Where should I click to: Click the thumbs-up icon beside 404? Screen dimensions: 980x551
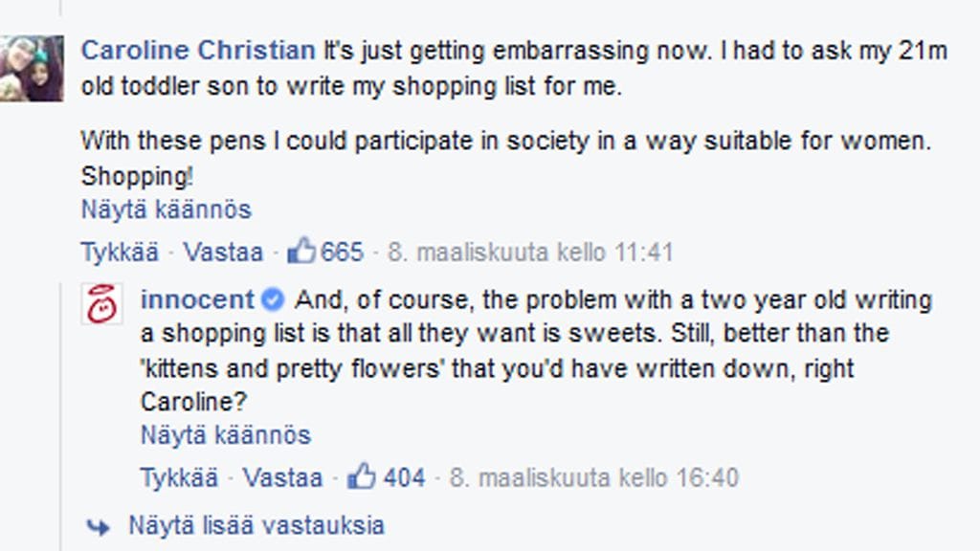[x=362, y=475]
